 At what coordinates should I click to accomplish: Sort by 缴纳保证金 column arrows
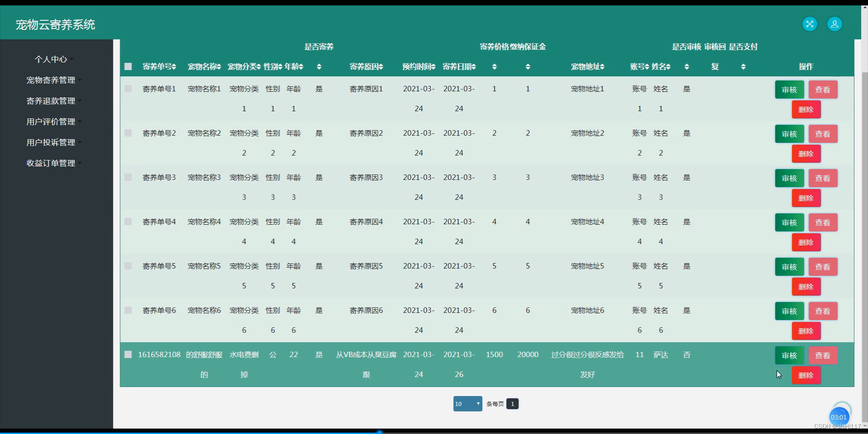[x=528, y=67]
